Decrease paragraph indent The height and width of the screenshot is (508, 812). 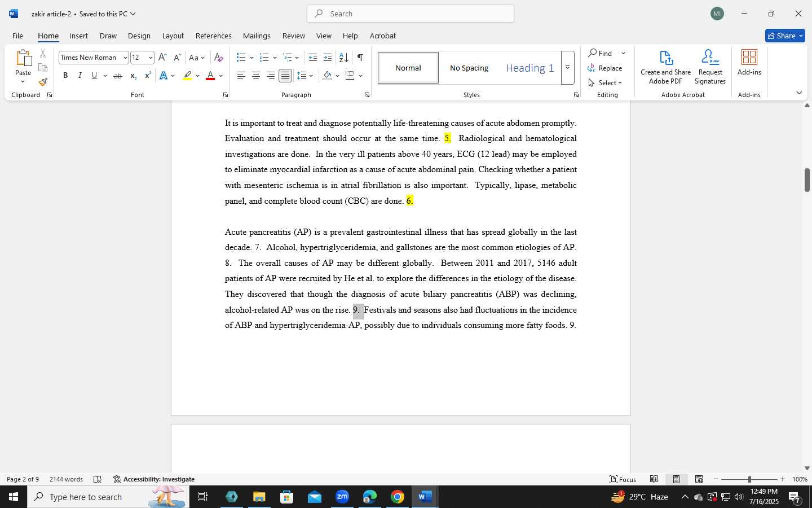click(x=313, y=58)
